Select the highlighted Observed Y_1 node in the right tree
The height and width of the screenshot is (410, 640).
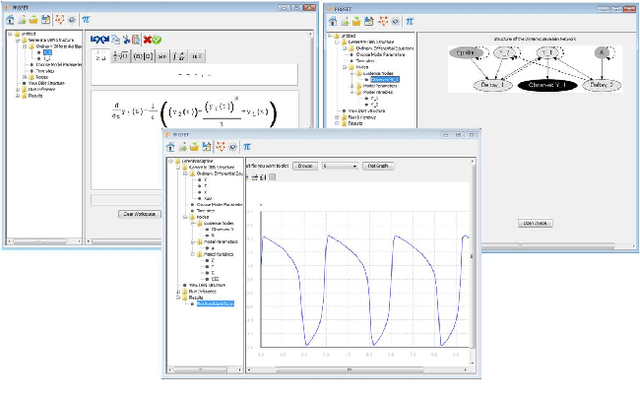385,80
